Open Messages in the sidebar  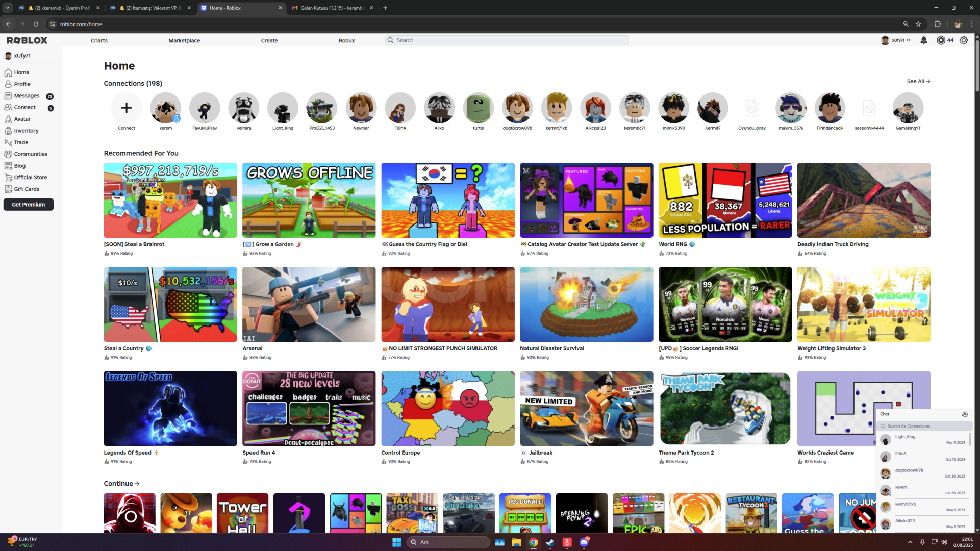(27, 96)
